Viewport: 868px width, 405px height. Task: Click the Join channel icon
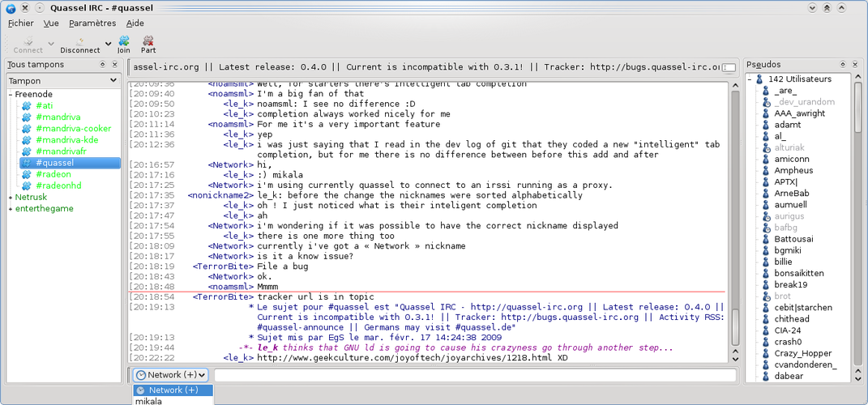point(124,41)
